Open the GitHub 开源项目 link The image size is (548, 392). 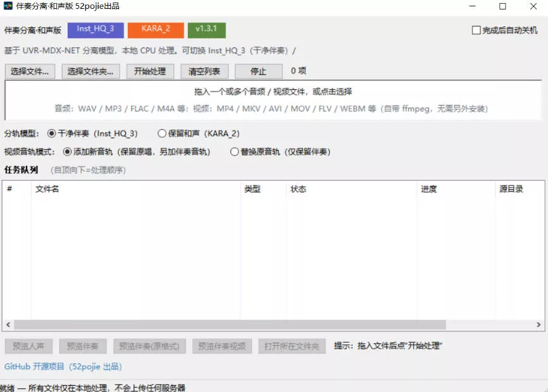(x=63, y=367)
